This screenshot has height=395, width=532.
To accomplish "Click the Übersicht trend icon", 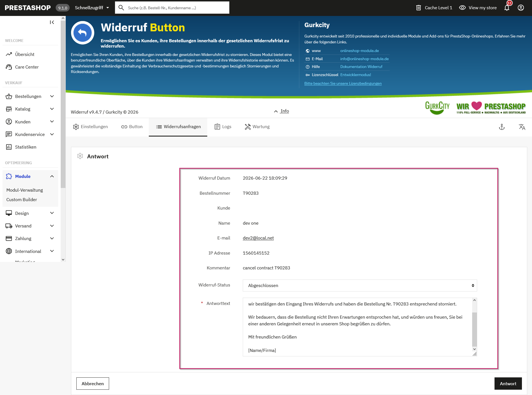I will pos(9,54).
